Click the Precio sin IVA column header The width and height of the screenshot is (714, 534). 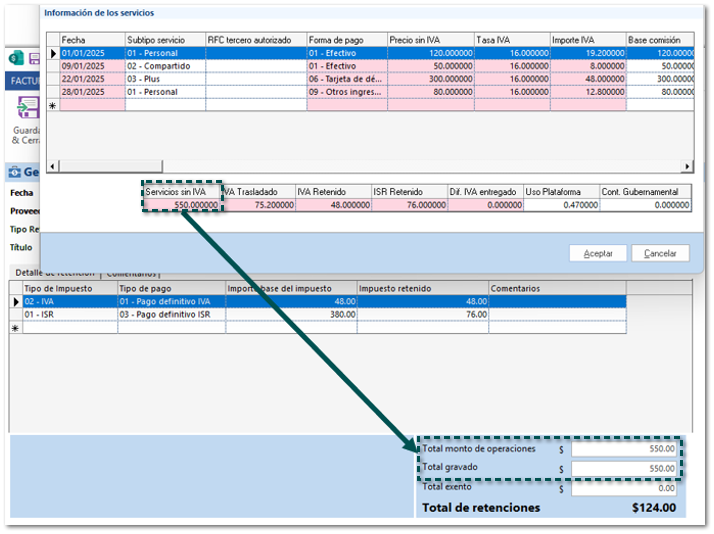click(x=430, y=40)
